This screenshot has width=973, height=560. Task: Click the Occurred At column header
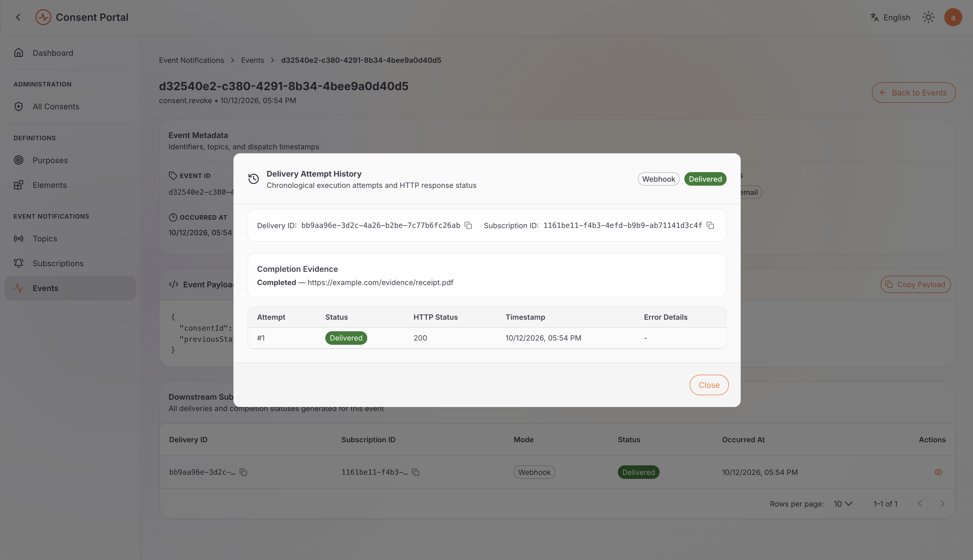pyautogui.click(x=743, y=440)
